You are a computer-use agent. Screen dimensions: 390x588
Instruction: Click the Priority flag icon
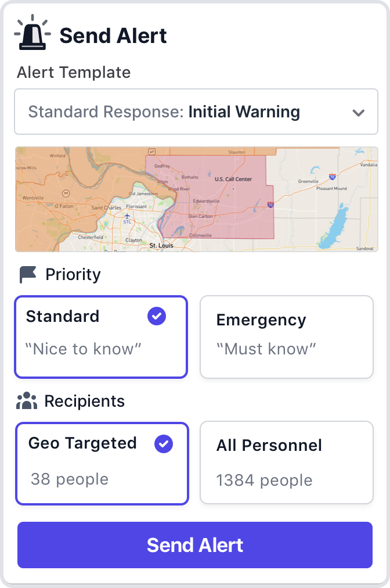(x=27, y=274)
